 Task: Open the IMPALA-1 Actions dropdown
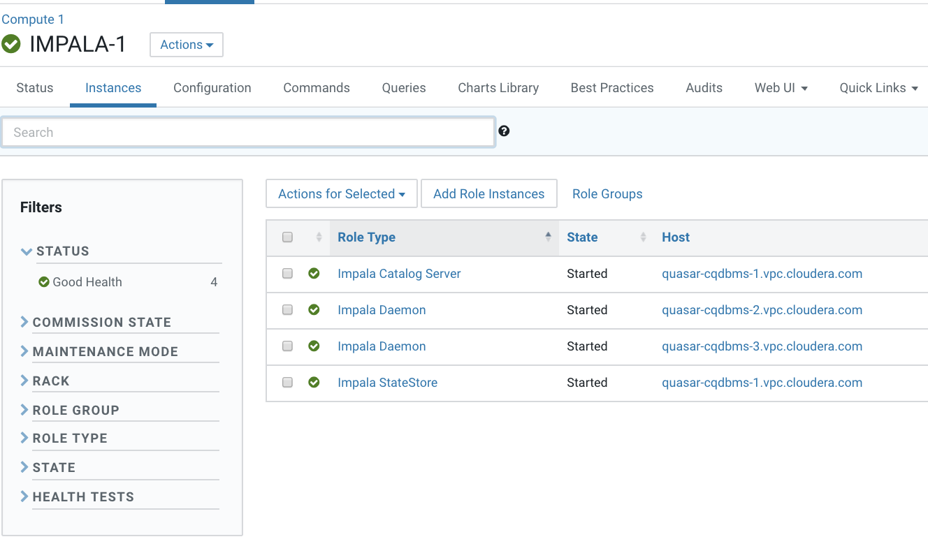click(x=186, y=45)
